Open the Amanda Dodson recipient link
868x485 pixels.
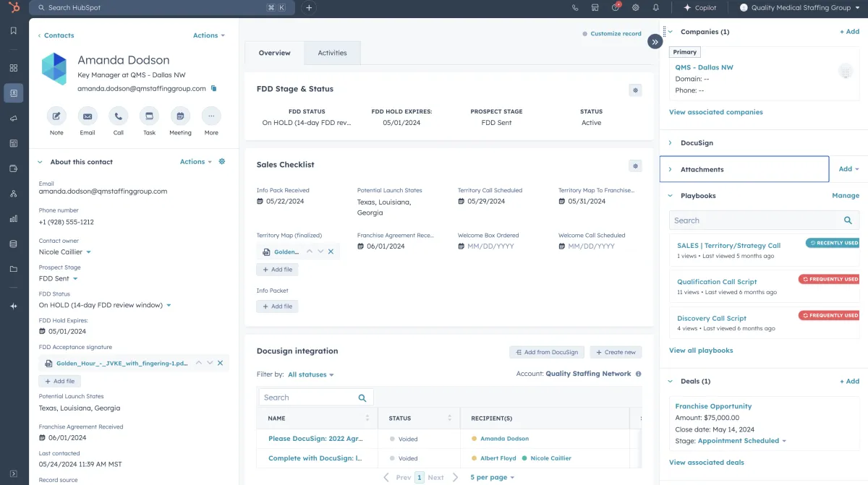click(504, 439)
